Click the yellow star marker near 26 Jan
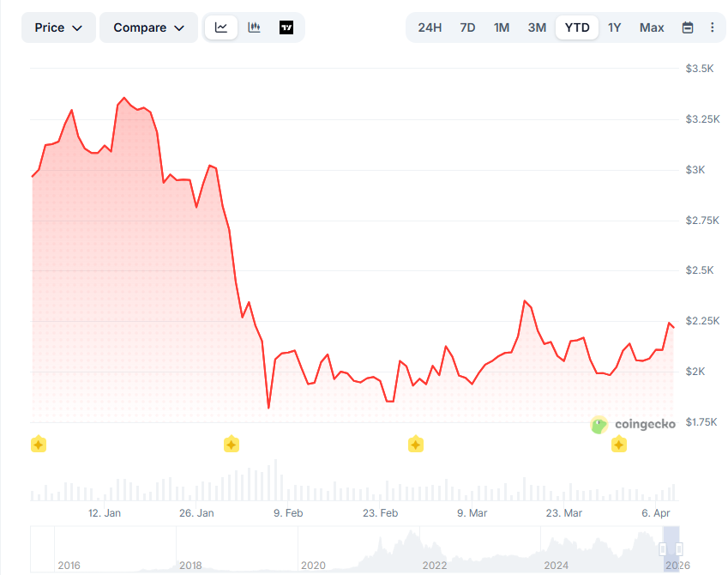 pos(231,445)
